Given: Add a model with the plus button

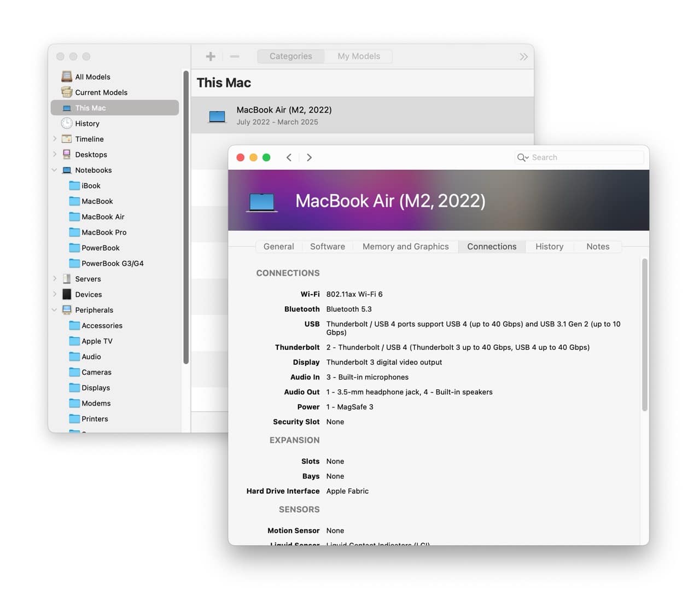Looking at the screenshot, I should click(211, 56).
